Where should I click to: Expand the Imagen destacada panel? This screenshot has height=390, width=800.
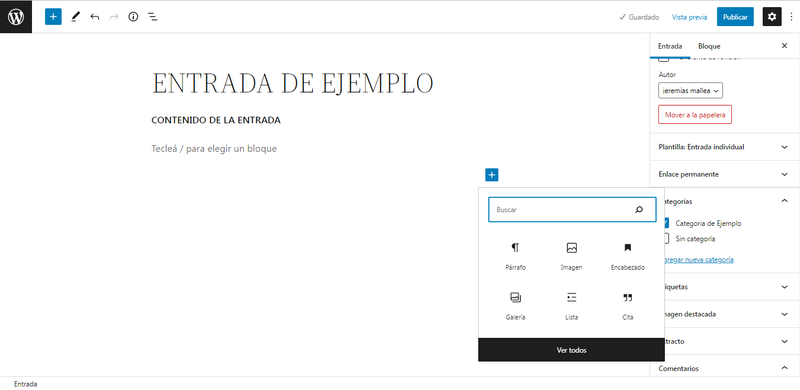(731, 314)
